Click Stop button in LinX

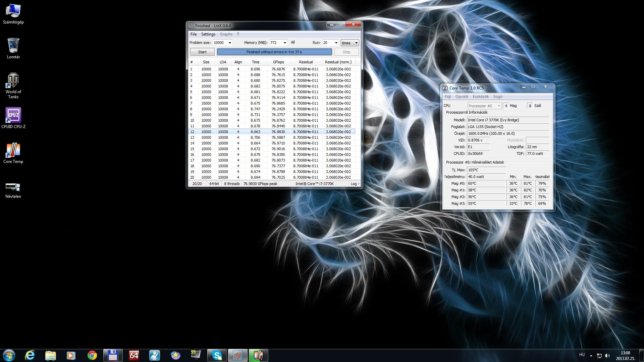346,52
